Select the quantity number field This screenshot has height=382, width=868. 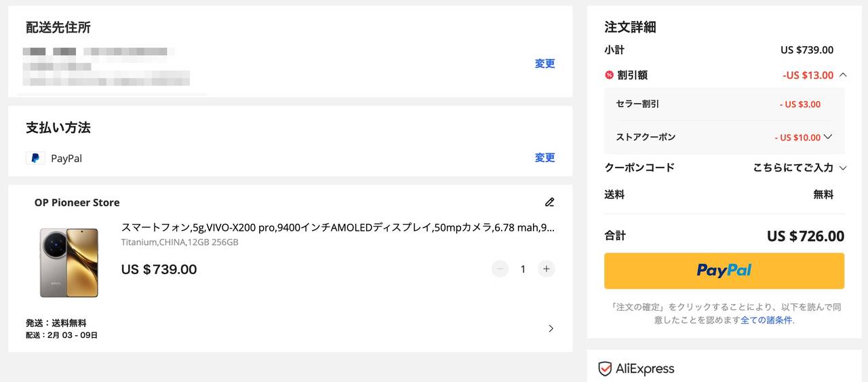tap(523, 269)
